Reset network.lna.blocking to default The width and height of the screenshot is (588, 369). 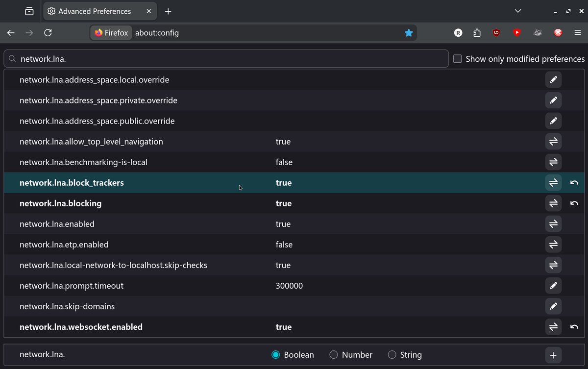[574, 203]
